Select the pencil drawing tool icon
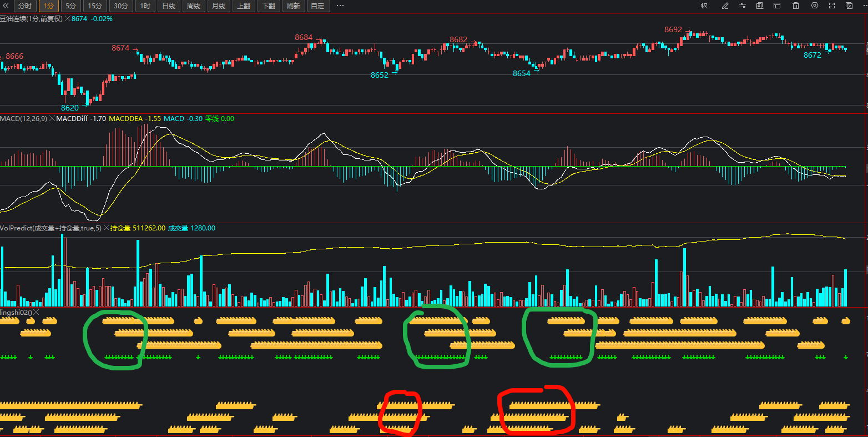The width and height of the screenshot is (868, 437). click(x=725, y=6)
